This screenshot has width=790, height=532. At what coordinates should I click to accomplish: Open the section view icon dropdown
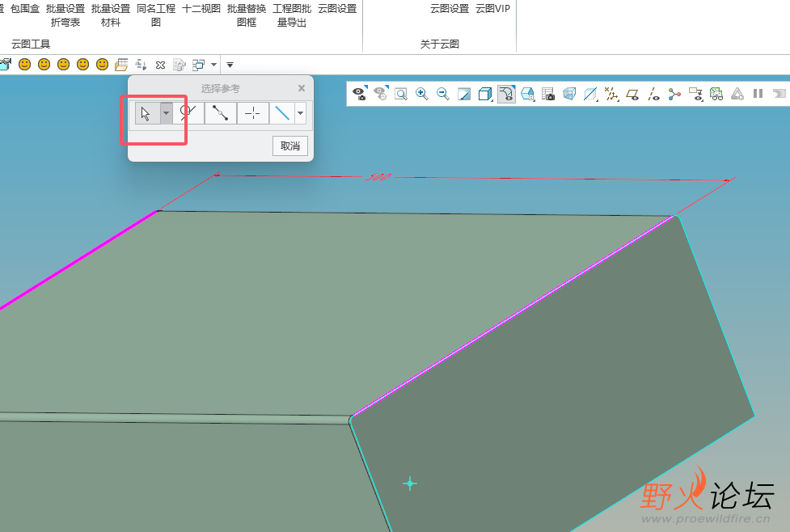(590, 94)
